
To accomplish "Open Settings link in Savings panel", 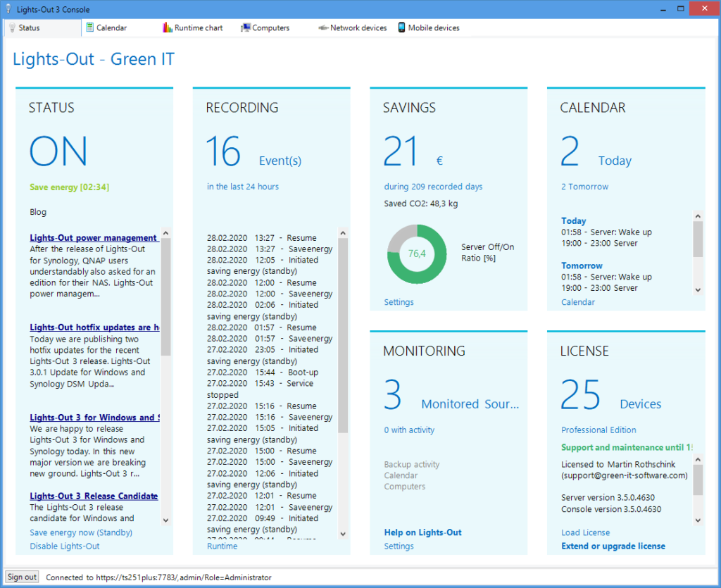I will pyautogui.click(x=399, y=302).
